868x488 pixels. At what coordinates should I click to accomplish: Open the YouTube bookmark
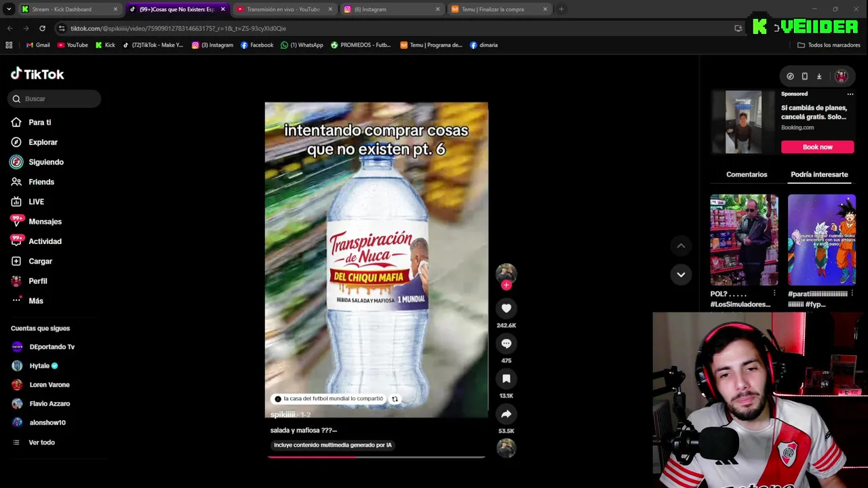(x=73, y=45)
